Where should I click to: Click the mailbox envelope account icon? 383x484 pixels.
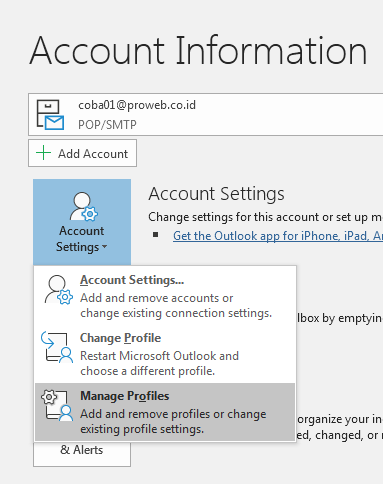tap(50, 114)
